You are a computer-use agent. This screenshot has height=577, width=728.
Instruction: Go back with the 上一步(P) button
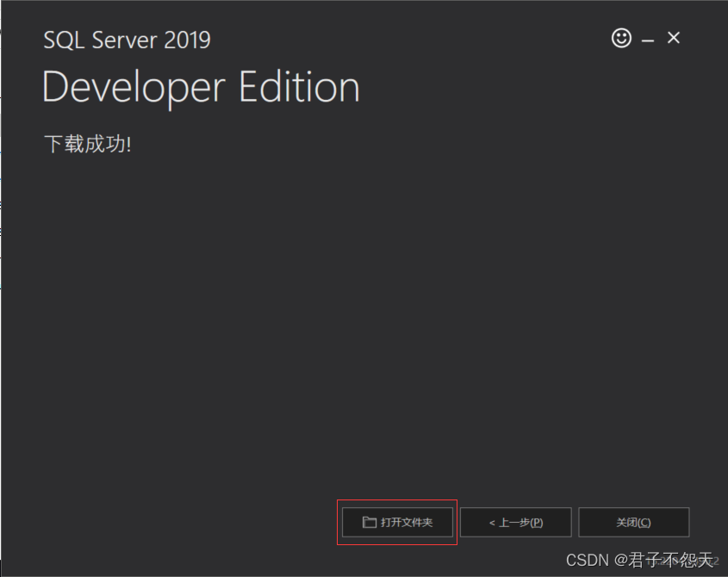[x=516, y=522]
